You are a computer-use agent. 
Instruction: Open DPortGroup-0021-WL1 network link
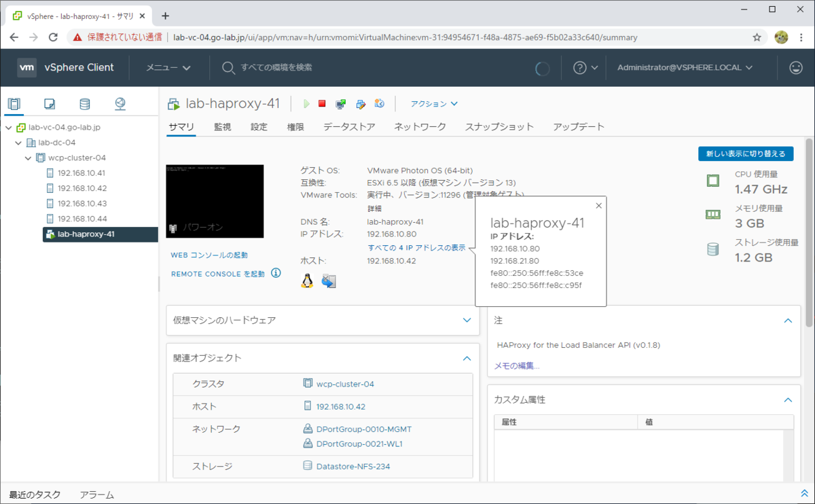point(359,444)
